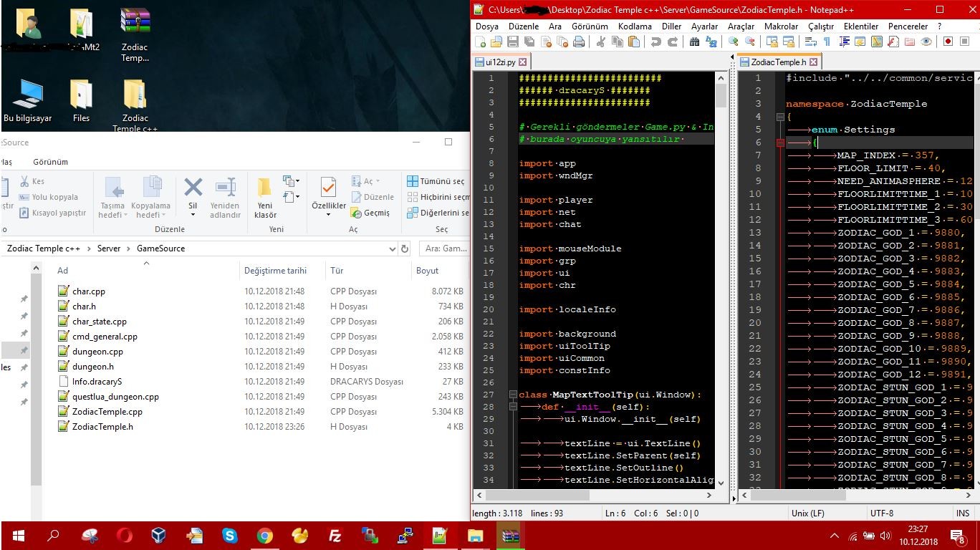
Task: Click Geçmiş history button
Action: point(370,213)
